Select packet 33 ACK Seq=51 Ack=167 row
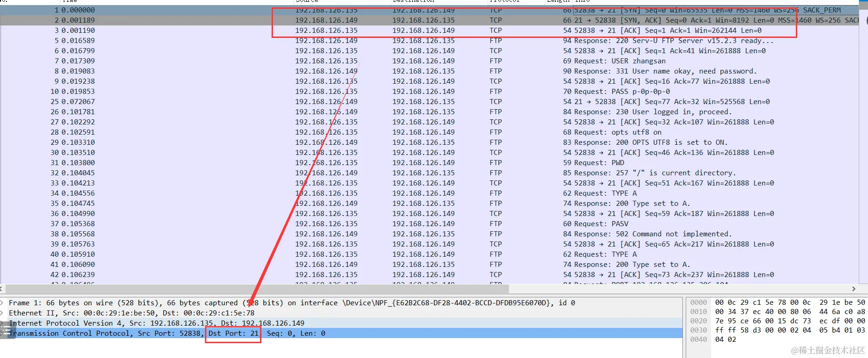Screen dimensions: 868x358 click(x=430, y=183)
